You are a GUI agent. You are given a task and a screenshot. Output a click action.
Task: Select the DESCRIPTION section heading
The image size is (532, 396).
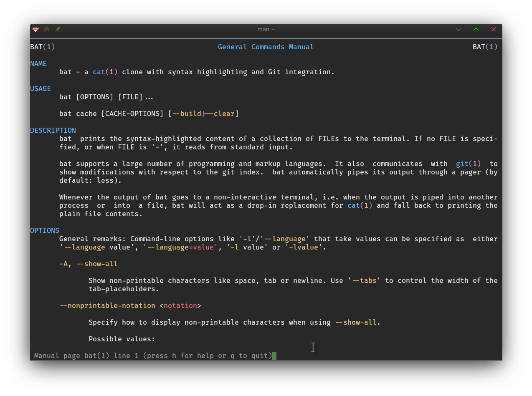53,130
